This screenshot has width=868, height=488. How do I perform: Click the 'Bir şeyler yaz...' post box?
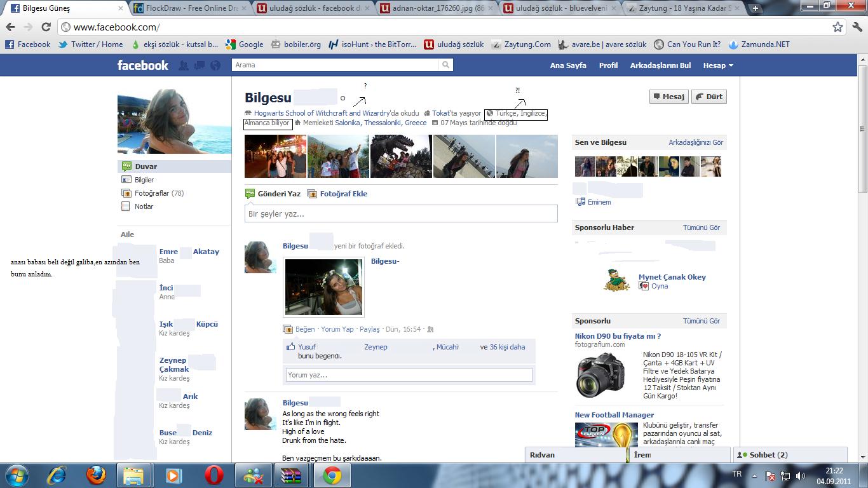(x=401, y=213)
